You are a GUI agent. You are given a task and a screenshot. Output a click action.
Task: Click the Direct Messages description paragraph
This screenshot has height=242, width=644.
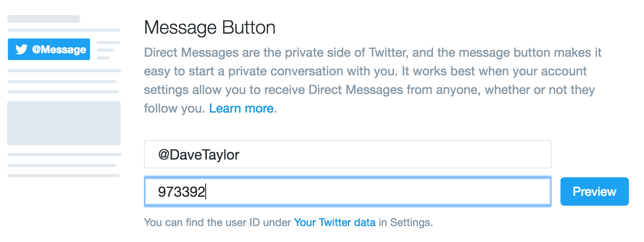tap(372, 81)
